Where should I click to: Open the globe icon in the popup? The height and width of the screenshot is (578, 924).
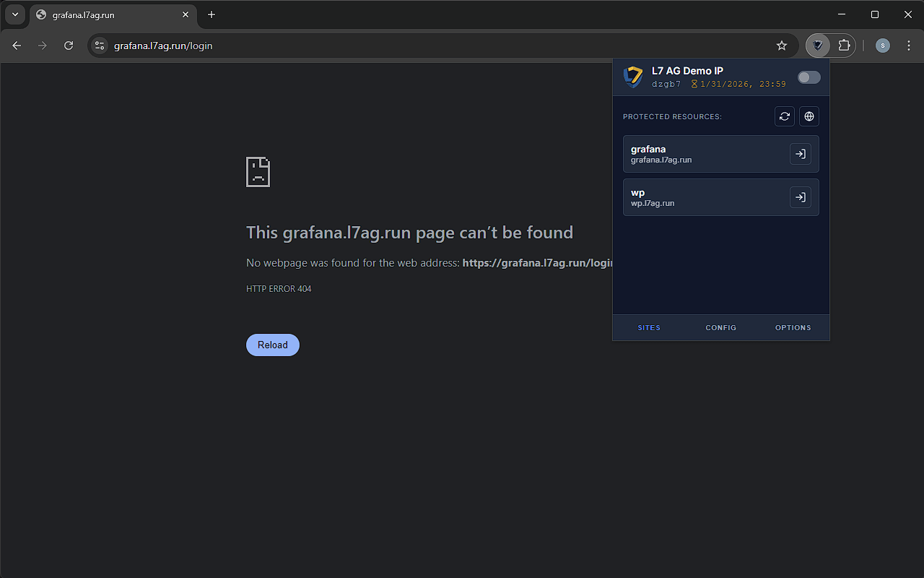tap(809, 116)
